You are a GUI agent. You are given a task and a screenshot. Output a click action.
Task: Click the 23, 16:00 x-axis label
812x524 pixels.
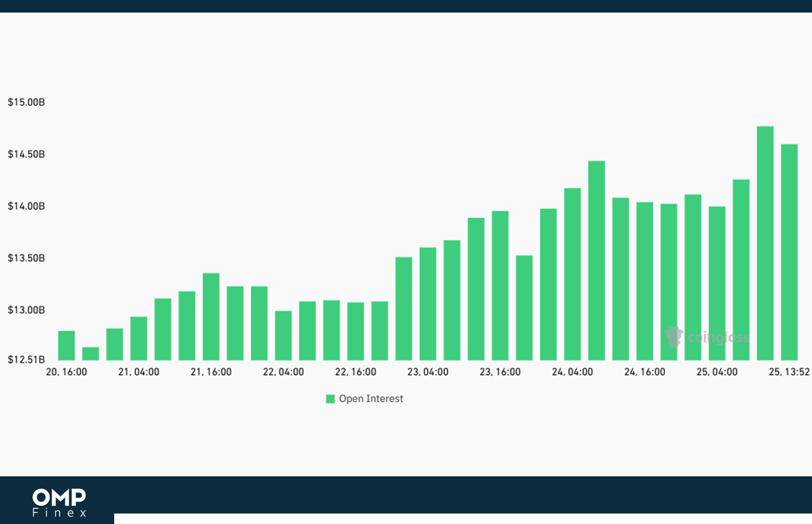pyautogui.click(x=500, y=372)
